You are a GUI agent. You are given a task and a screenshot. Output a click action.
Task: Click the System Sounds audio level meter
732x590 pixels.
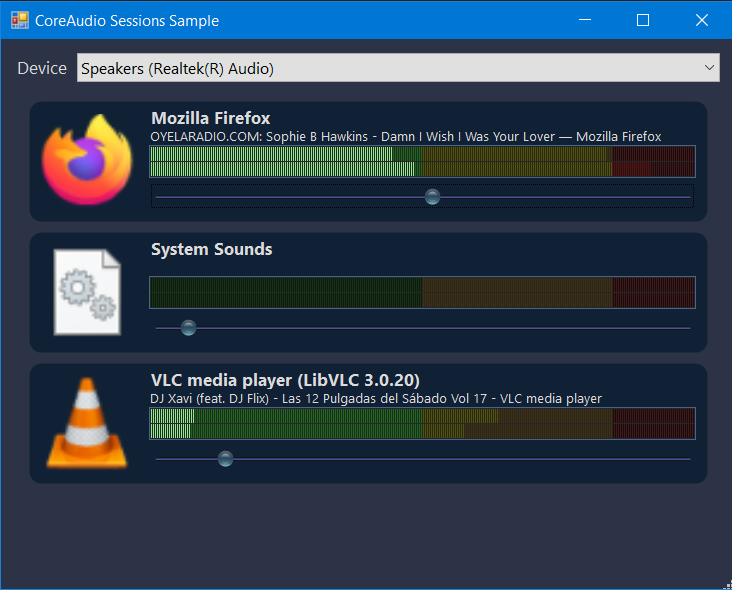tap(422, 293)
